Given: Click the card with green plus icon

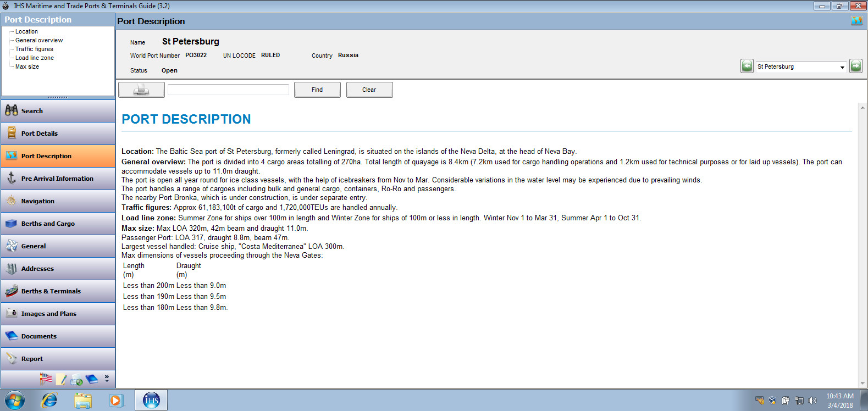Looking at the screenshot, I should click(x=76, y=380).
